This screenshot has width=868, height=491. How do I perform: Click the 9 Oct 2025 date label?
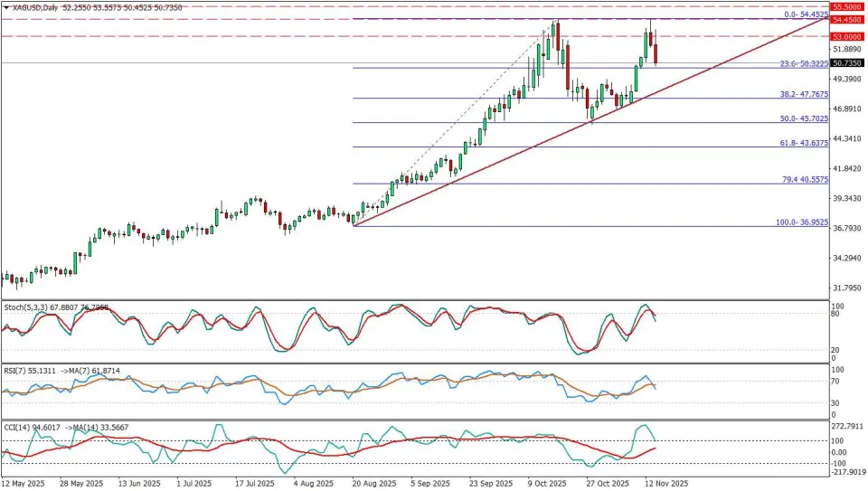(x=549, y=484)
